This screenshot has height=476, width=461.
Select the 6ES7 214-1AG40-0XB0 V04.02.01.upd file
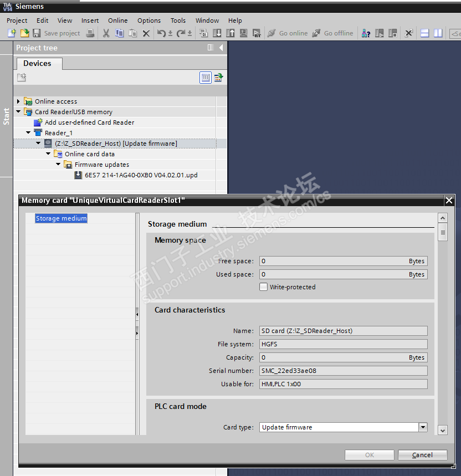[141, 175]
